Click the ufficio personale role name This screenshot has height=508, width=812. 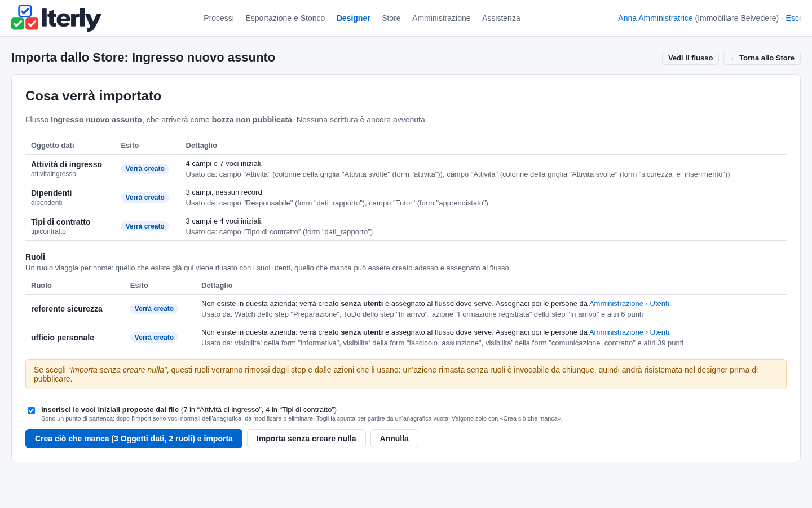point(63,338)
